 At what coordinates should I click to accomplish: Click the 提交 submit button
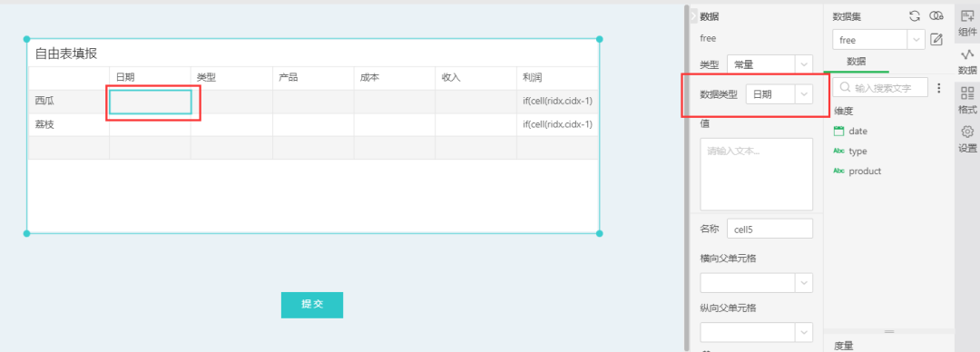tap(312, 305)
